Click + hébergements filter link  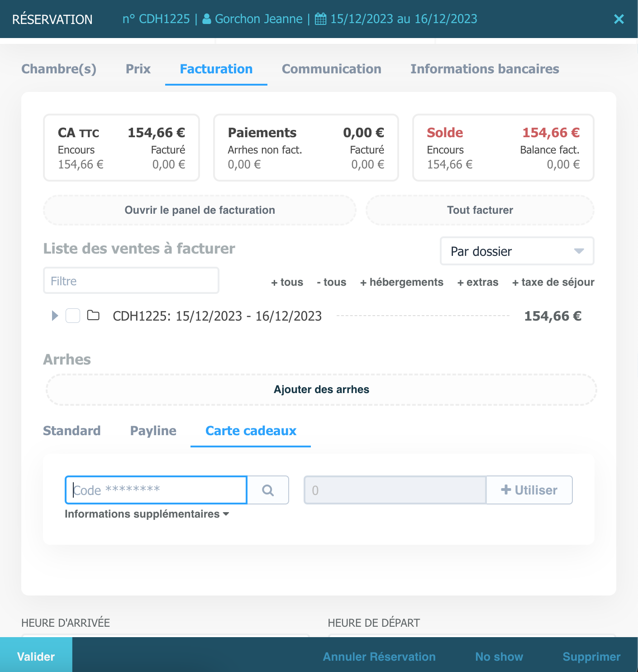[x=401, y=282]
